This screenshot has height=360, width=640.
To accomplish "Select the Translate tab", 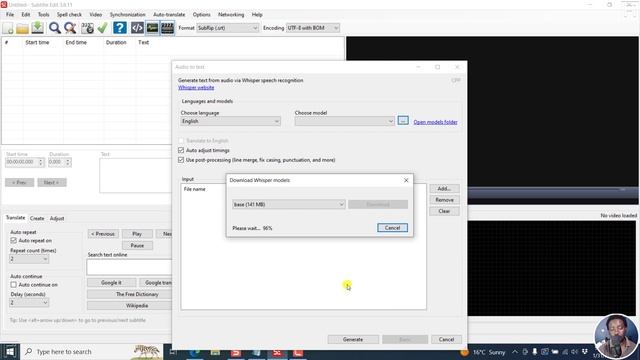I will coord(15,218).
